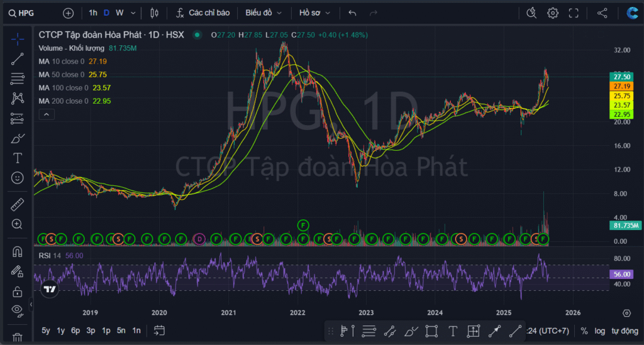Collapse the indicator legend chevron

(47, 114)
